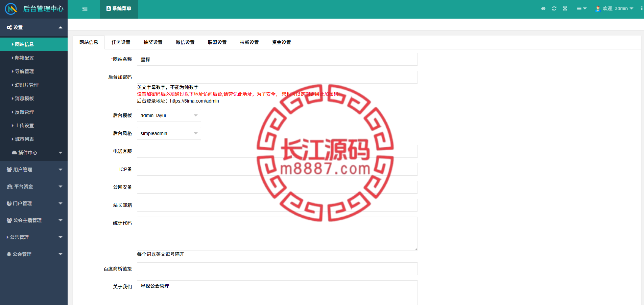Image resolution: width=644 pixels, height=305 pixels.
Task: Click the 公告管理 sidebar menu label
Action: click(19, 237)
